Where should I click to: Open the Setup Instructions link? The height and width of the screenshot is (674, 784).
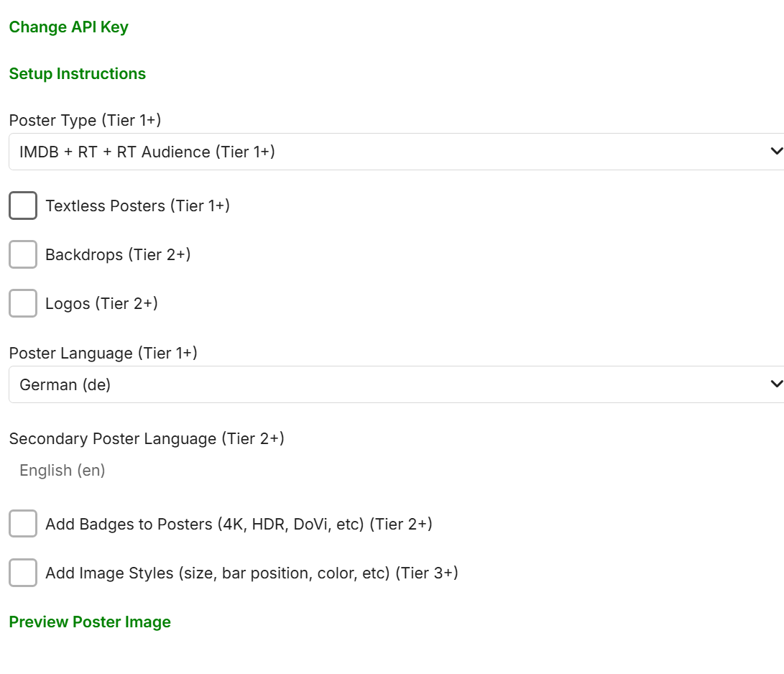(77, 74)
